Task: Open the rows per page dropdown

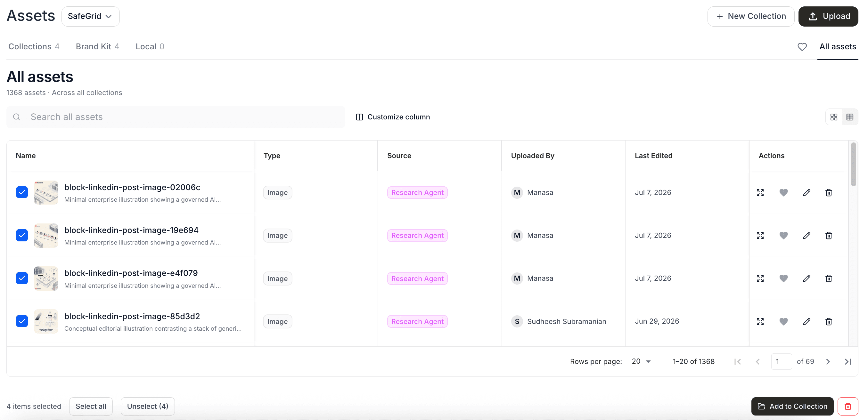Action: pyautogui.click(x=641, y=361)
